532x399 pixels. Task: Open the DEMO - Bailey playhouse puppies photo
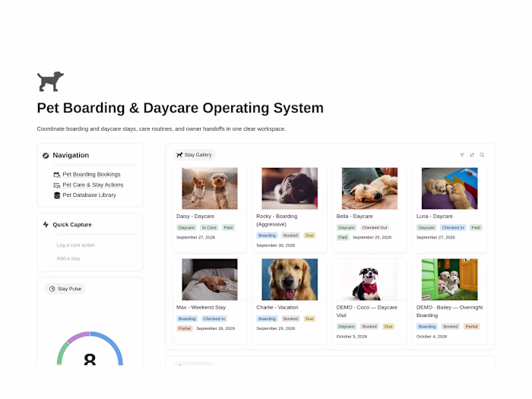pos(450,280)
